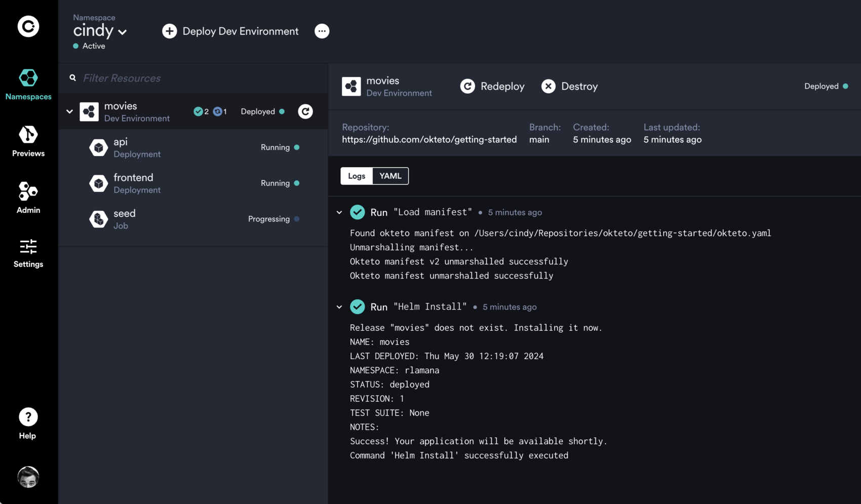Switch to the YAML tab
861x504 pixels.
[390, 176]
